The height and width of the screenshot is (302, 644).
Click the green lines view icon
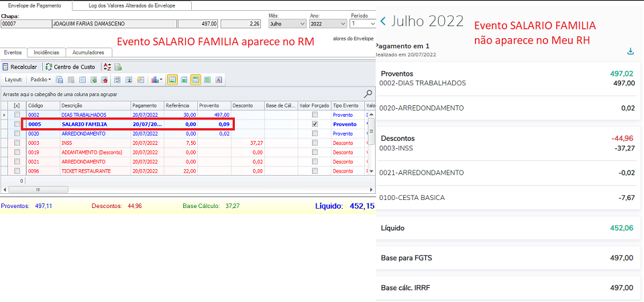[x=184, y=80]
